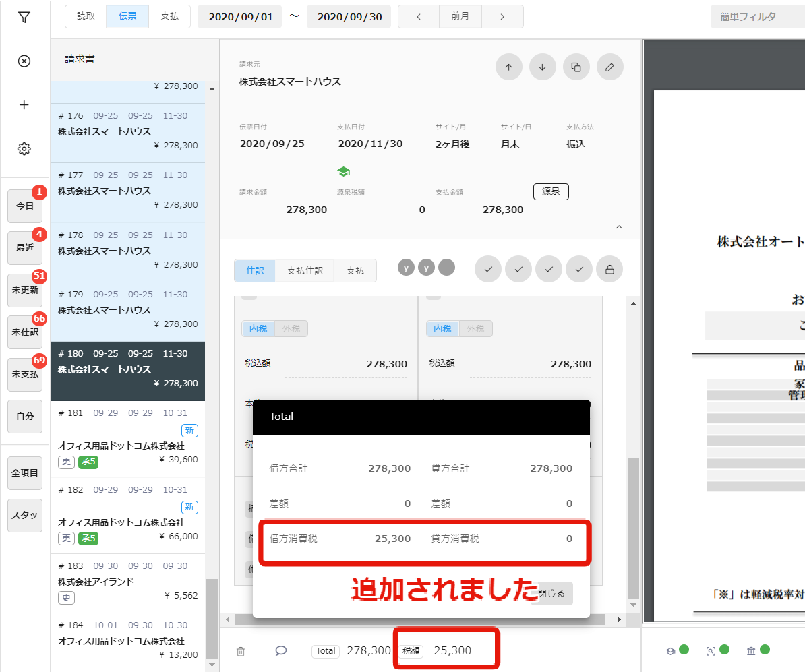
Task: Click the second gray y user avatar
Action: coord(426,268)
